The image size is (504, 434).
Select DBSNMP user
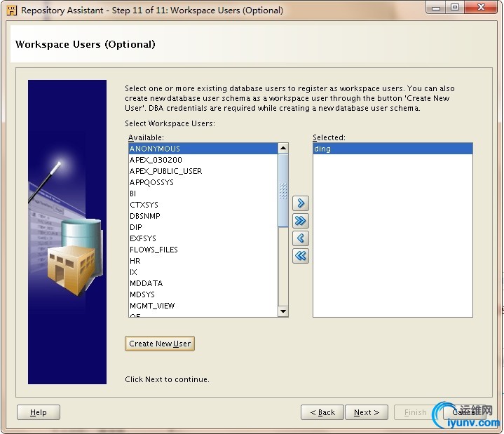[203, 216]
